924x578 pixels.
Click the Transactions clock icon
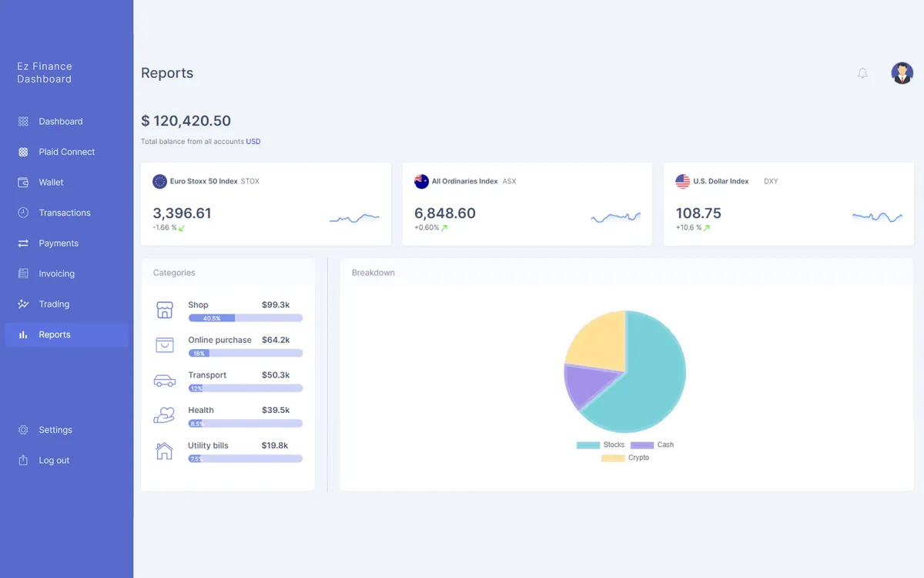(23, 213)
